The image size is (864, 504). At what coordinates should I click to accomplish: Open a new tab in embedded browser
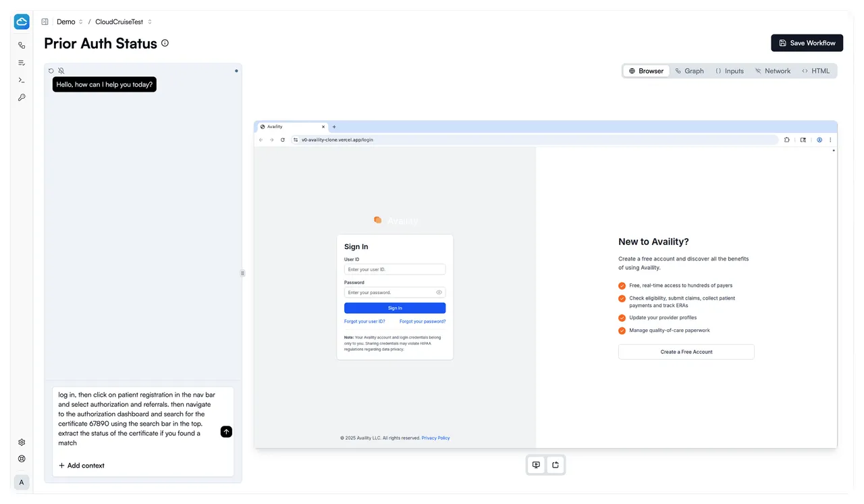point(334,127)
